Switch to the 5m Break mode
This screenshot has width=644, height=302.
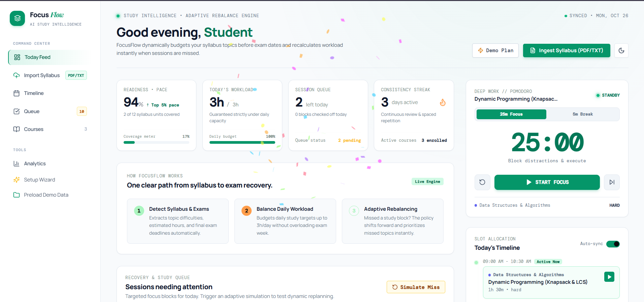[583, 114]
